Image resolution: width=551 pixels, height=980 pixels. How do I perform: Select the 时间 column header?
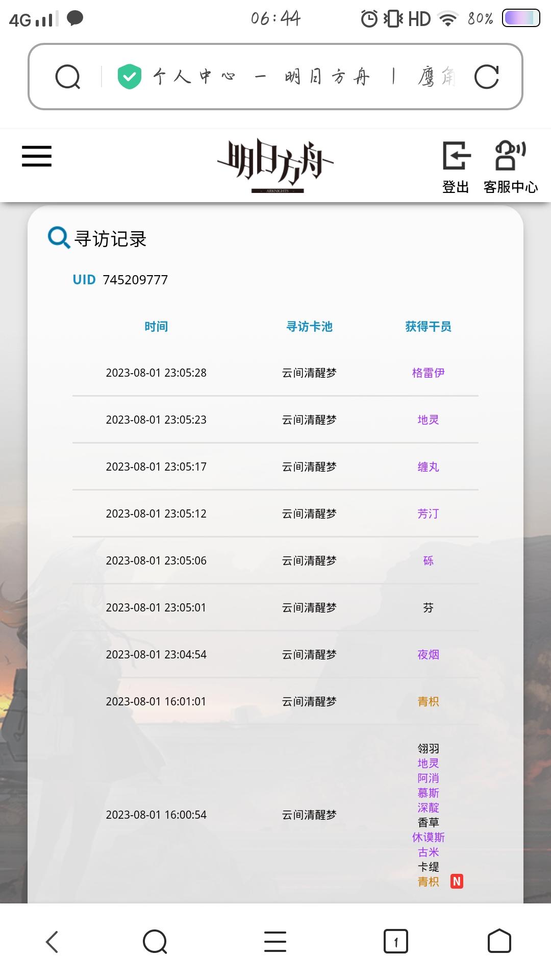156,327
